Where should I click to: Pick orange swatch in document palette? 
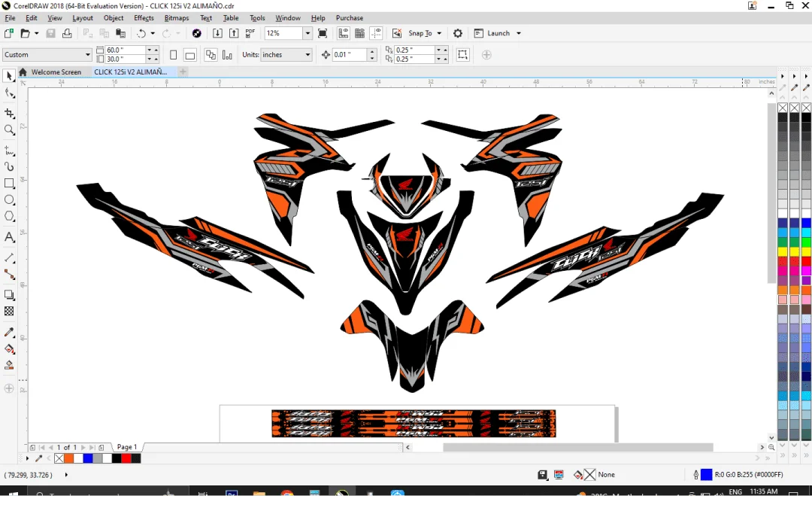click(69, 459)
